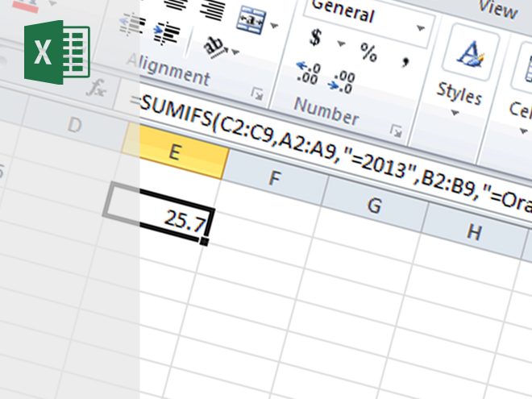
Task: Apply Percent Style formatting
Action: (x=368, y=53)
